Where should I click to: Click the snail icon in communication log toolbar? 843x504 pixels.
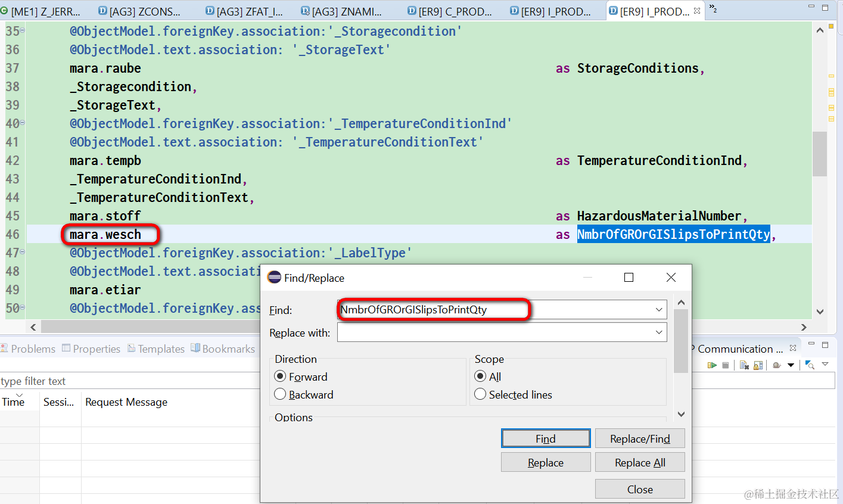click(x=777, y=365)
